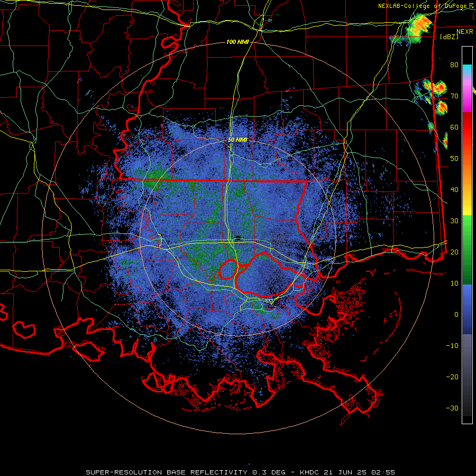The height and width of the screenshot is (476, 476).
Task: Click the 70 value on dBZ scale
Action: coord(454,96)
